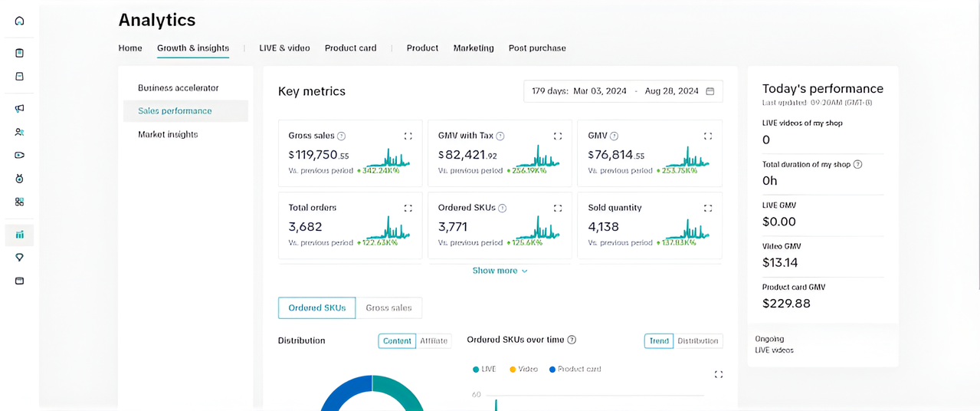Click the Mar 03, 2024 start date
980x411 pixels.
[599, 91]
